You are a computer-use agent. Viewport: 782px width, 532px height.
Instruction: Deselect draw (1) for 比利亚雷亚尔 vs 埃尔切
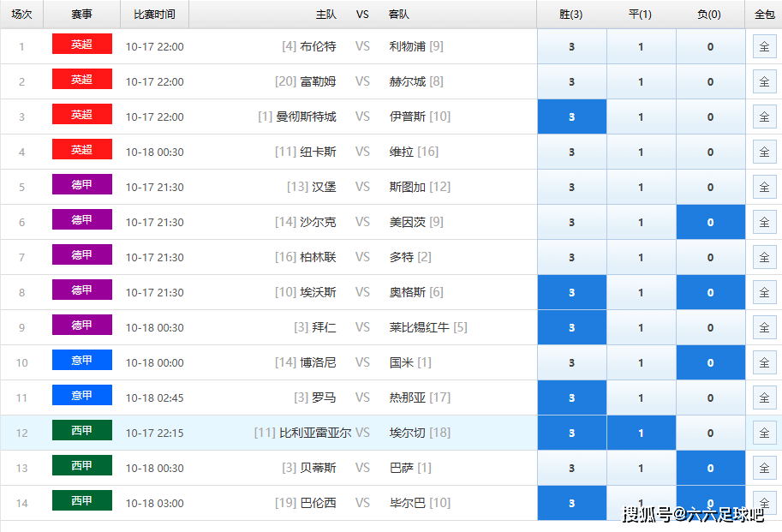click(641, 433)
